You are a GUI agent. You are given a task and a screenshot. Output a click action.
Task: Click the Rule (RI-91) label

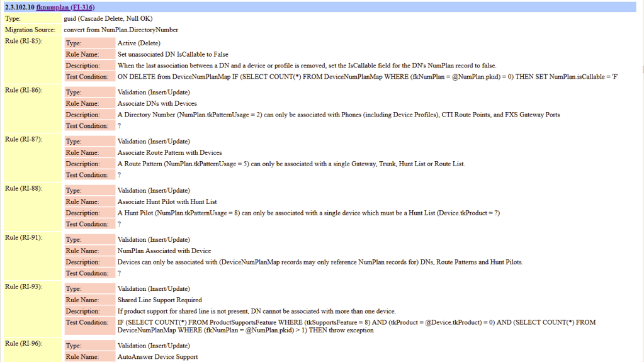click(24, 238)
